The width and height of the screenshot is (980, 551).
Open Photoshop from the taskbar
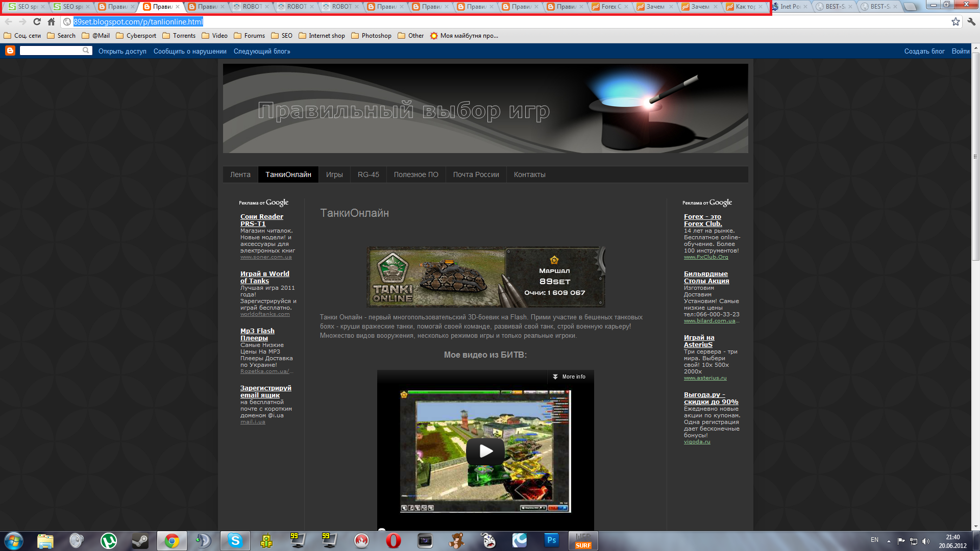551,541
